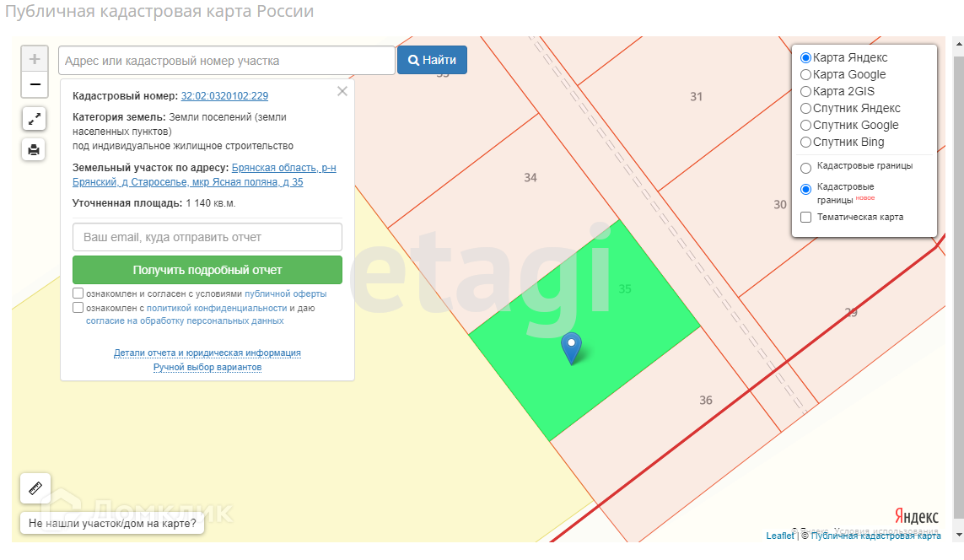Click parcel number 34 on map
The image size is (964, 560).
pyautogui.click(x=530, y=178)
